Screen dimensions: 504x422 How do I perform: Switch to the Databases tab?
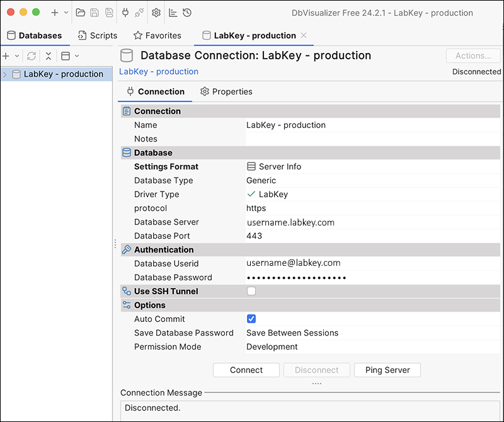(35, 35)
